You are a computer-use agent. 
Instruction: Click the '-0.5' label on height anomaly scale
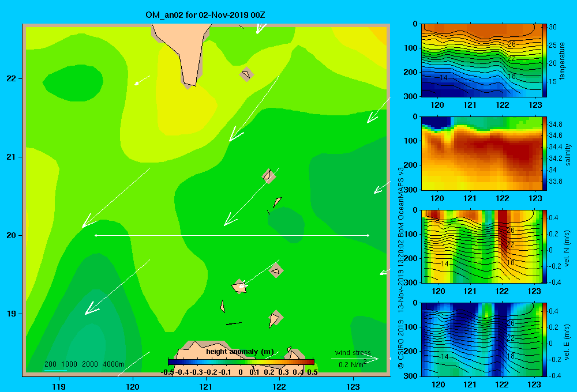coord(167,372)
